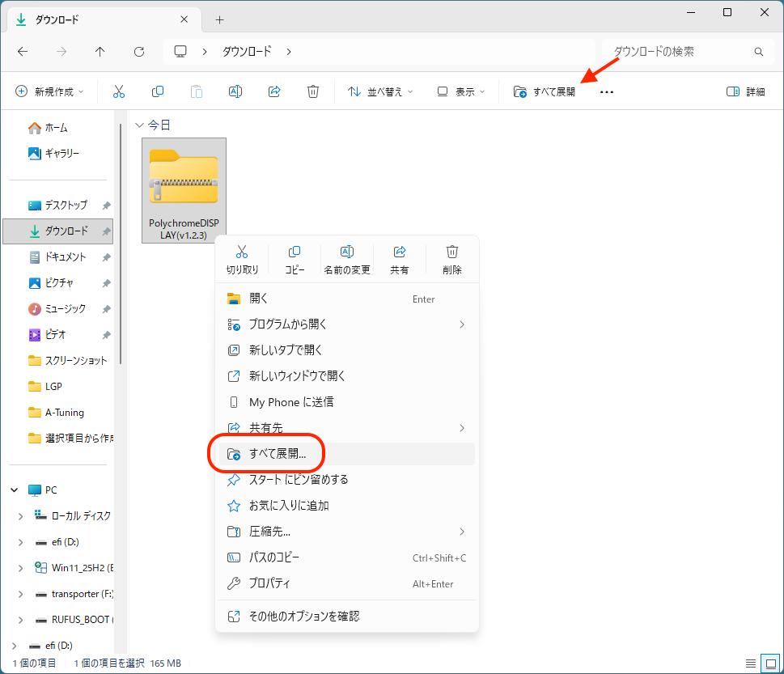Click the toolbar trash Delete icon
This screenshot has width=784, height=674.
(x=313, y=91)
